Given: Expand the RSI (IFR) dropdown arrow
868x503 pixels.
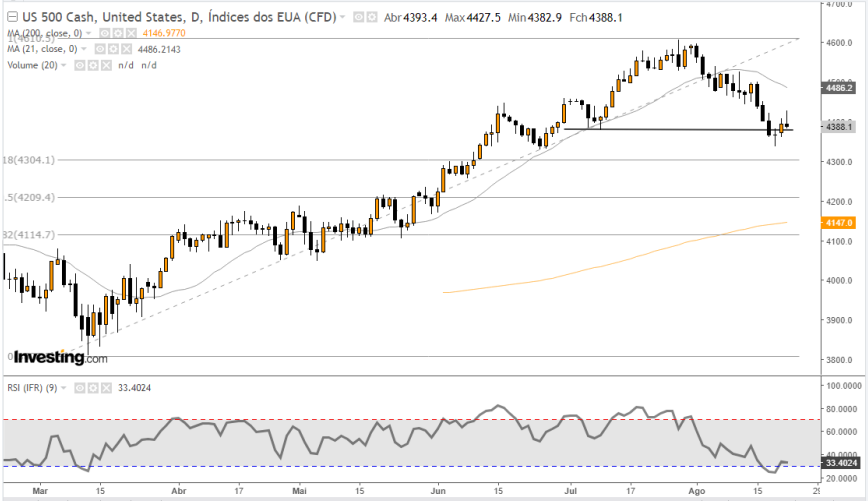Looking at the screenshot, I should 62,387.
